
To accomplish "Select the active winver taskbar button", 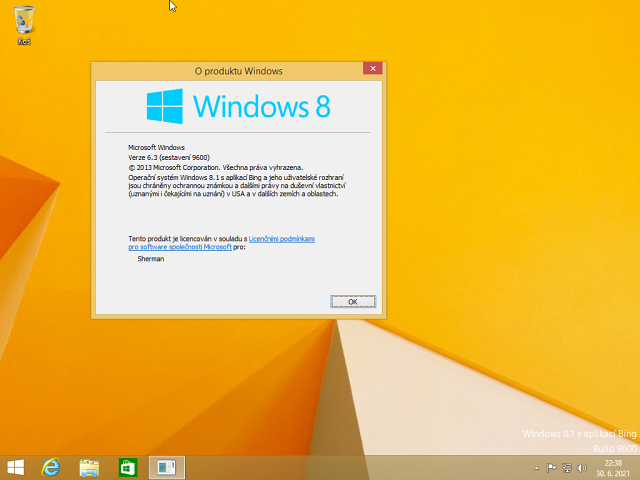I will 165,467.
